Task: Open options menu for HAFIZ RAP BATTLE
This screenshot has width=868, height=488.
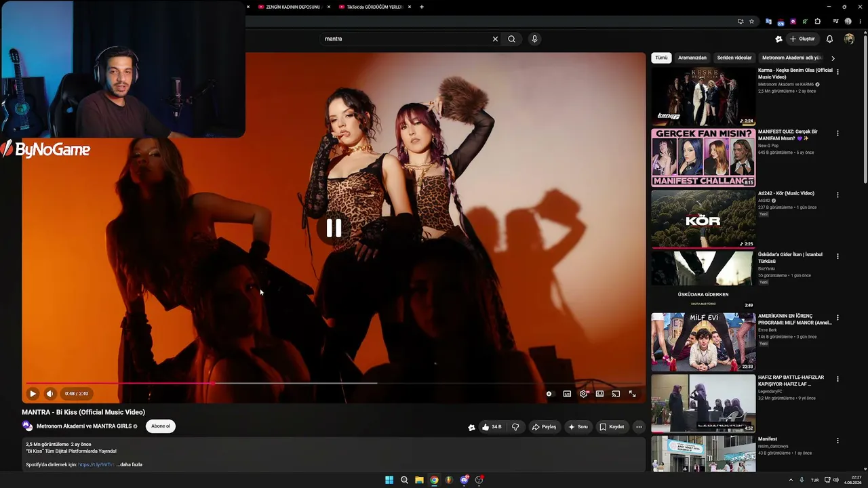Action: [x=837, y=380]
